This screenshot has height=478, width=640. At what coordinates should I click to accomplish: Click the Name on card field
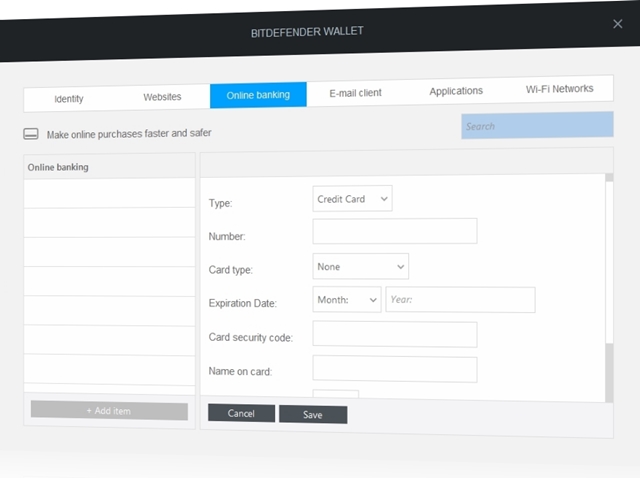pyautogui.click(x=395, y=369)
